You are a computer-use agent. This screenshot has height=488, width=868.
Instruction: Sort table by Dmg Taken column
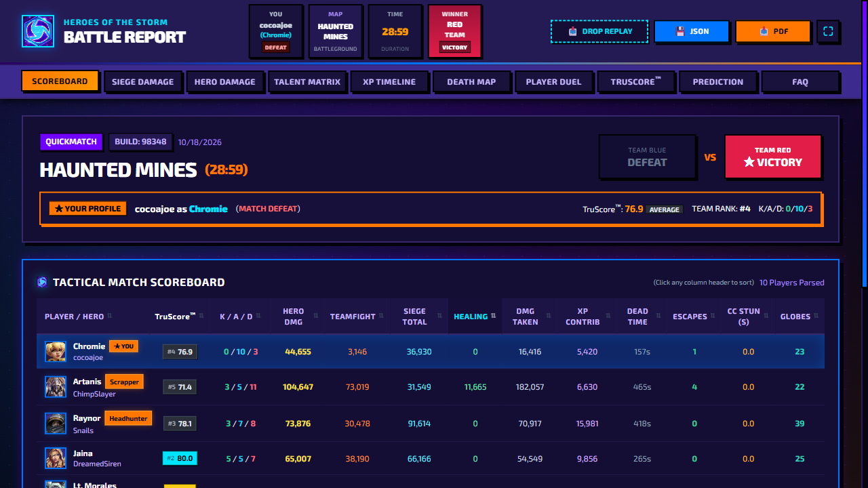(528, 317)
